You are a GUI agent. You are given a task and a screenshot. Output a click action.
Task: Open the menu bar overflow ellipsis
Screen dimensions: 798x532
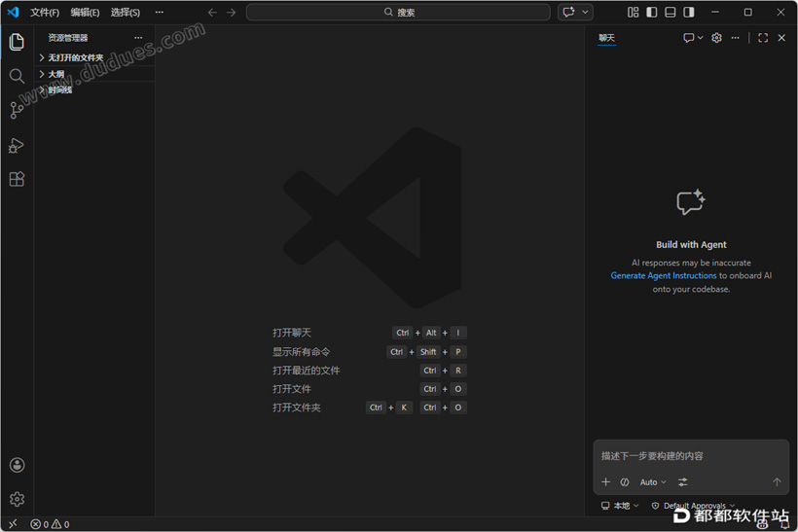point(160,13)
